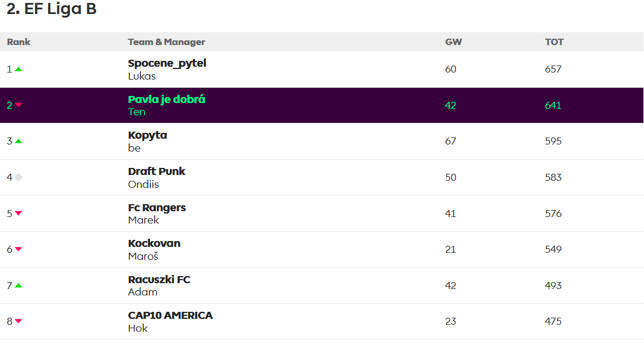644x344 pixels.
Task: Click red down arrow beside rank 5
Action: 19,214
